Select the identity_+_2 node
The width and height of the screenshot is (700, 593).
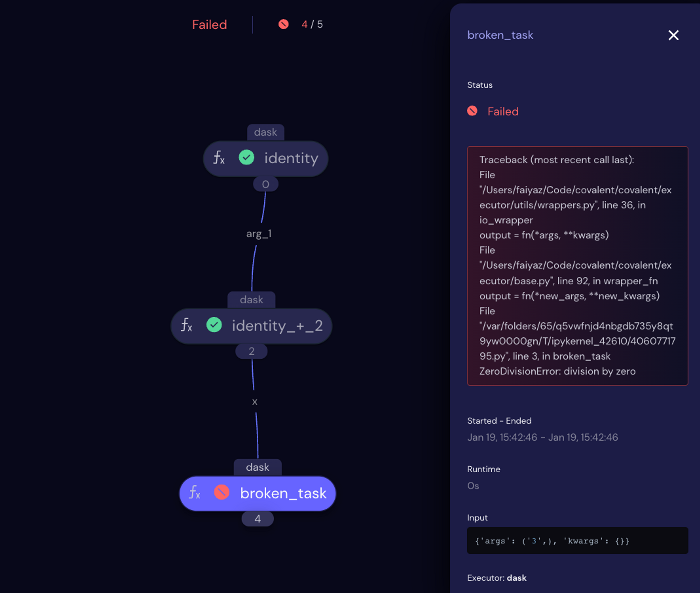(276, 326)
